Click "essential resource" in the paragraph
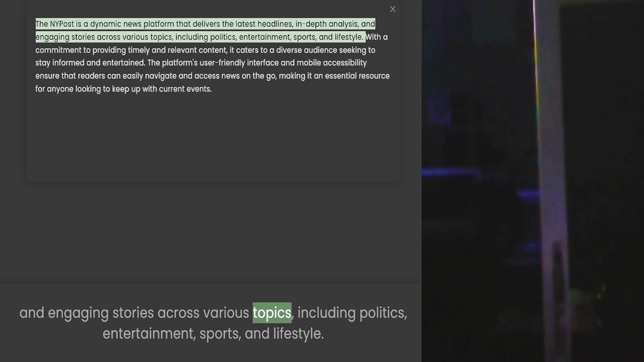The height and width of the screenshot is (362, 644). click(357, 76)
